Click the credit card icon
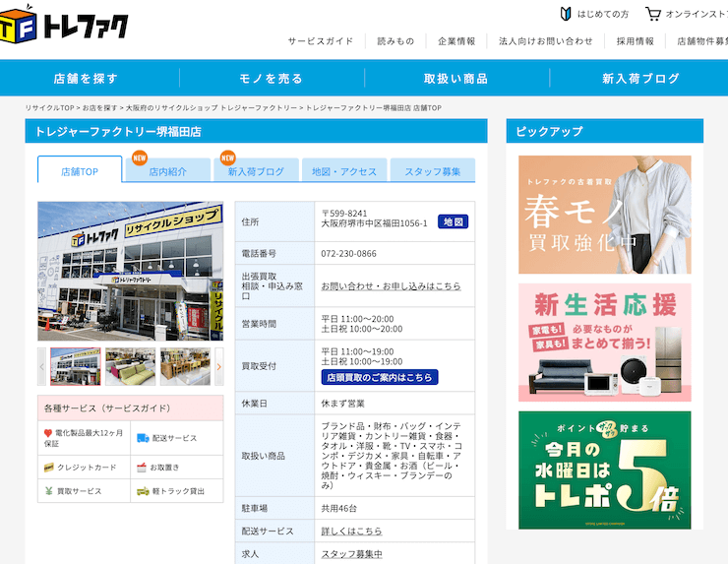The width and height of the screenshot is (728, 564). pyautogui.click(x=49, y=468)
